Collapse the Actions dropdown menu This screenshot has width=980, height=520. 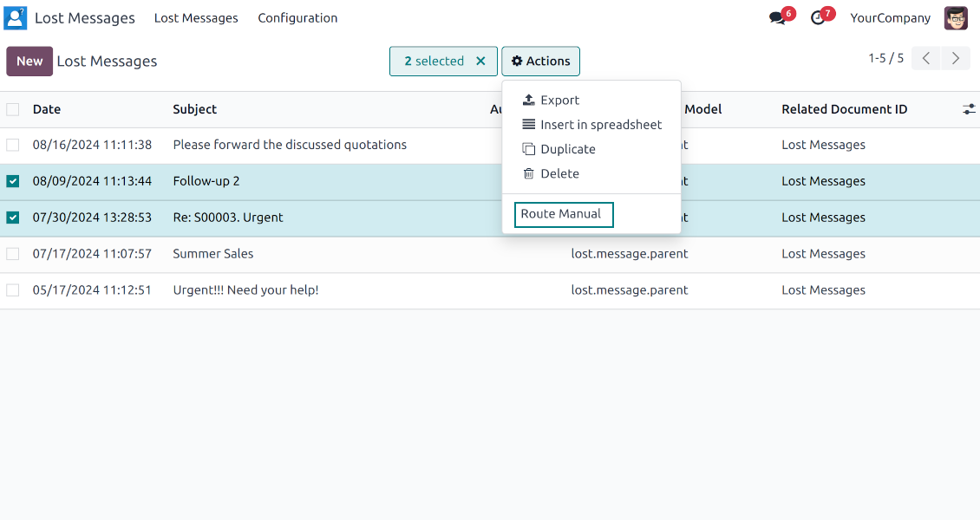click(540, 62)
